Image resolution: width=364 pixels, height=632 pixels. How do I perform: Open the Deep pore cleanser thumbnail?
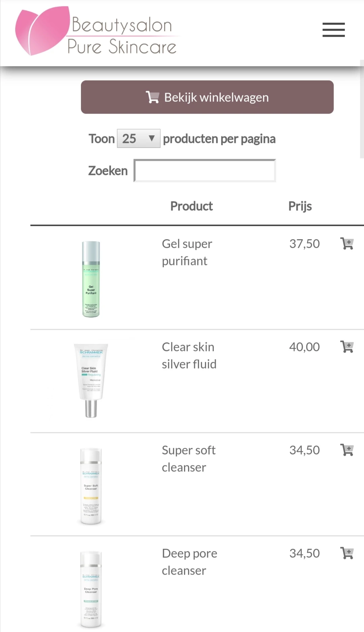click(x=91, y=589)
